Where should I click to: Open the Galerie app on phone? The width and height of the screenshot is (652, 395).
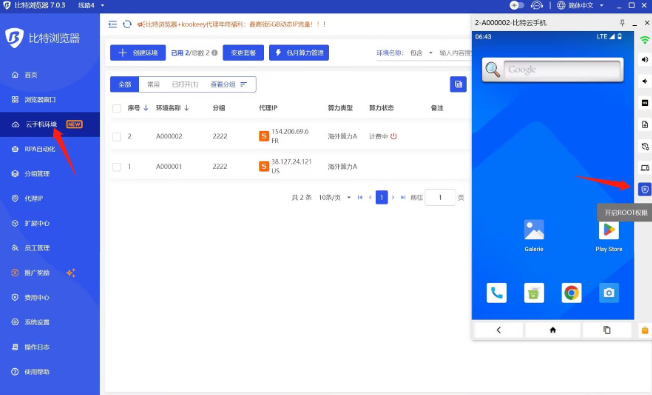534,235
